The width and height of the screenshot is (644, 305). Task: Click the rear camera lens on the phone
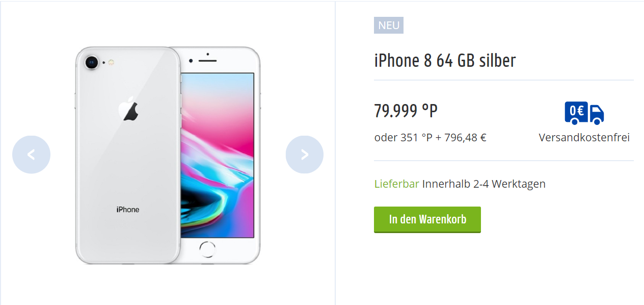pos(92,63)
